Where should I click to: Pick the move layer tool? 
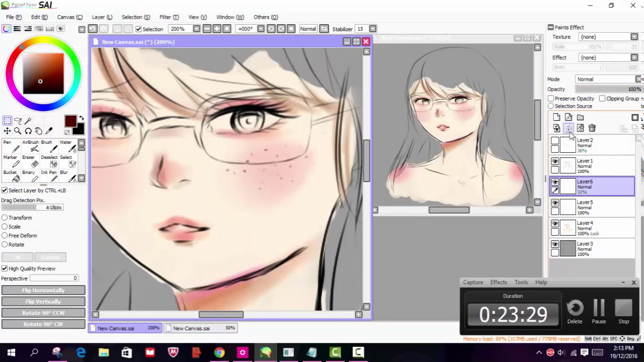(x=7, y=131)
